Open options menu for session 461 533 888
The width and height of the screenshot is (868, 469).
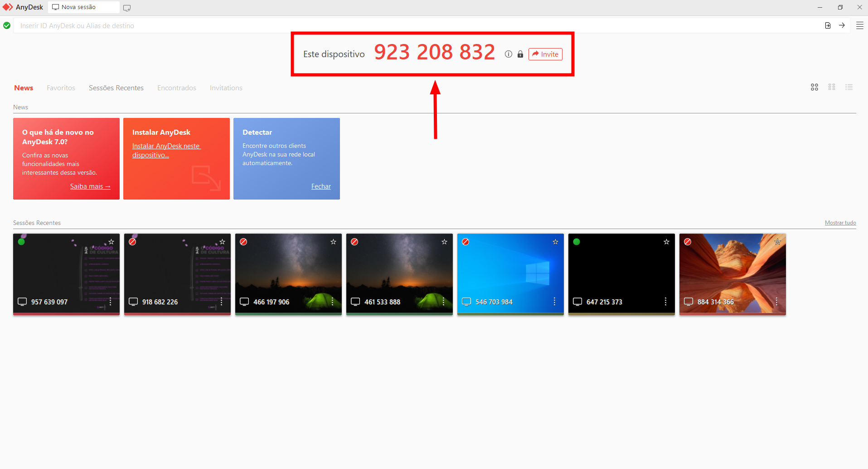[x=443, y=302]
